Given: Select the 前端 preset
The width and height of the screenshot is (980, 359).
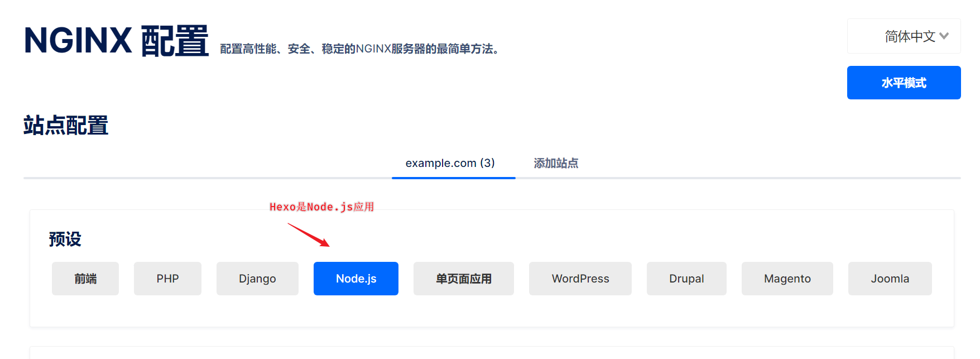Looking at the screenshot, I should pyautogui.click(x=85, y=279).
